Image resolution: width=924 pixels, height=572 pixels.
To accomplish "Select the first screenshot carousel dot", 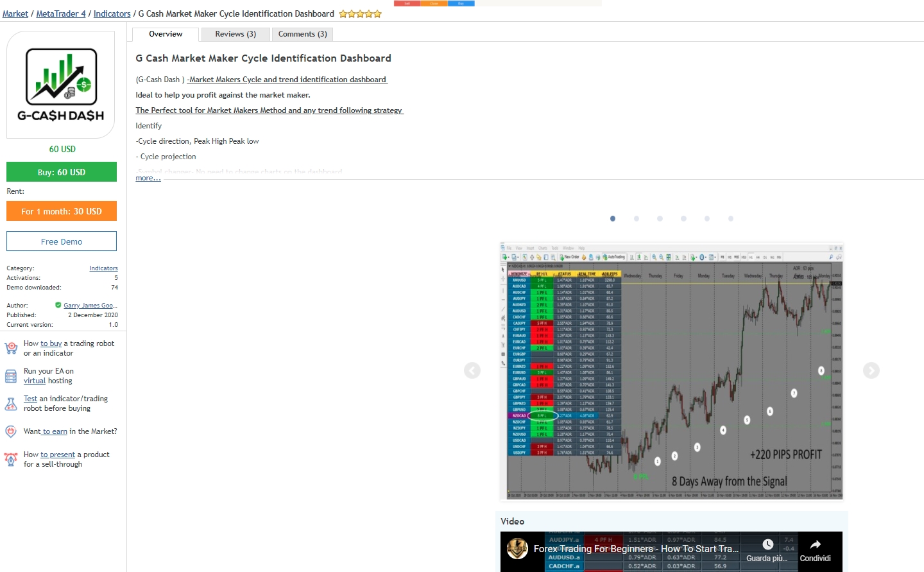I will coord(613,219).
